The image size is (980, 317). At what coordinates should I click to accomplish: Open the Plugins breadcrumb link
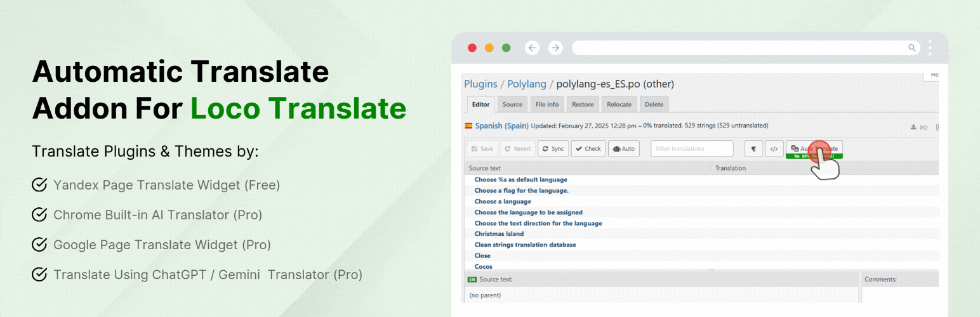[x=480, y=84]
